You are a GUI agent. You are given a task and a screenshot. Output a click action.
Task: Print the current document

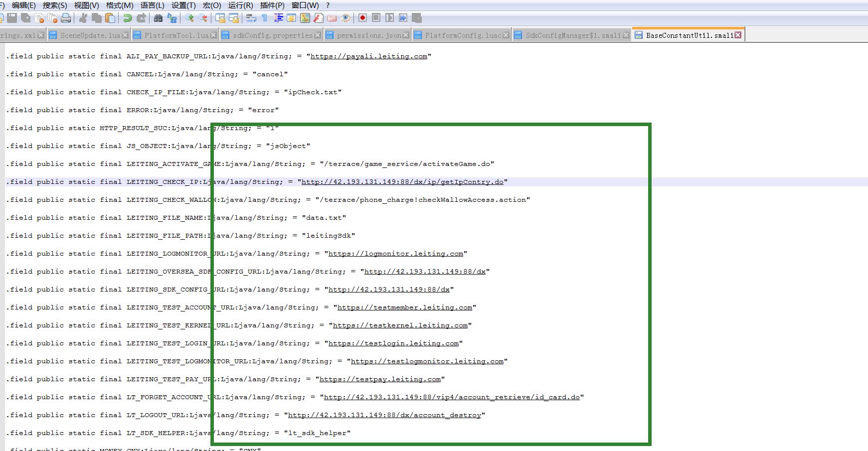click(x=66, y=18)
